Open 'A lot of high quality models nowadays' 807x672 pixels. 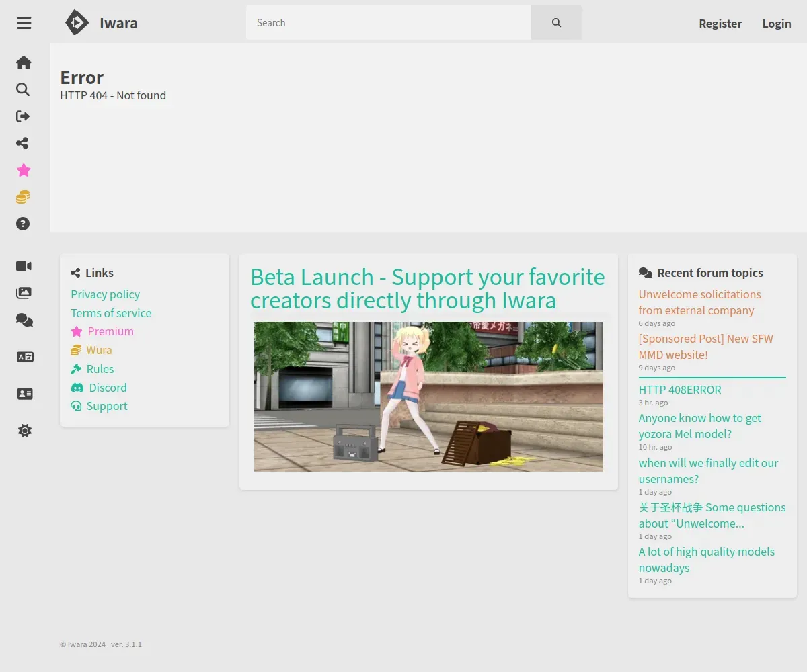point(707,560)
